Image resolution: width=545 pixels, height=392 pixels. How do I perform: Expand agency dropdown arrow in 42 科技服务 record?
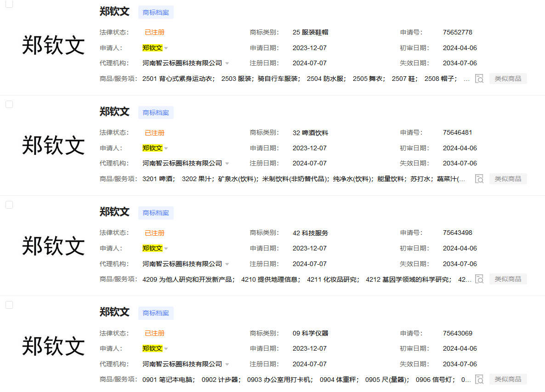tap(227, 264)
